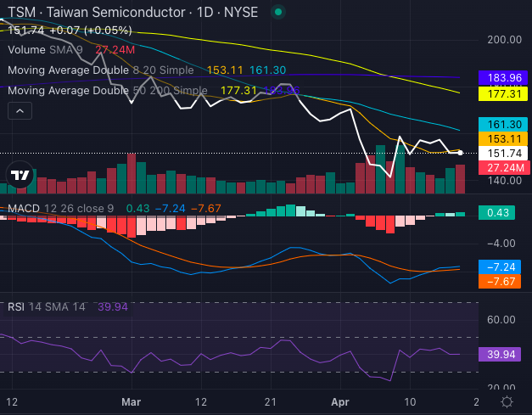This screenshot has height=415, width=532.
Task: Click the cyan 161.30 price label
Action: tap(504, 124)
